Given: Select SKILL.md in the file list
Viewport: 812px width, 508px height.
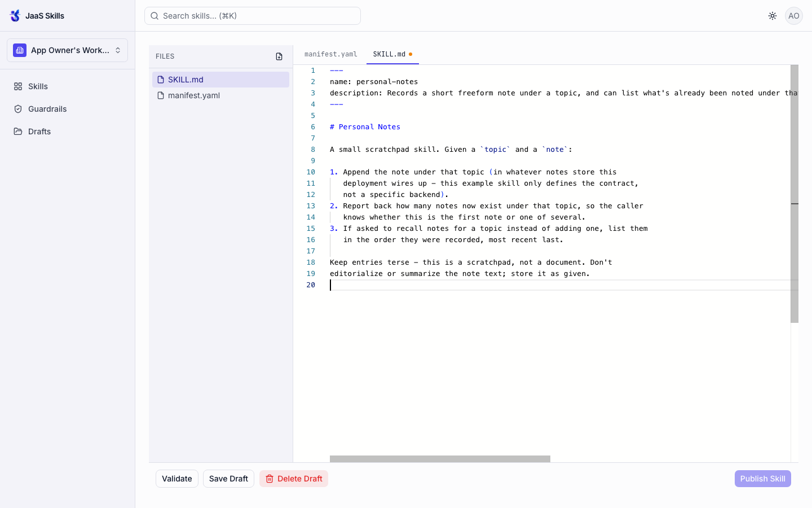Looking at the screenshot, I should (220, 80).
